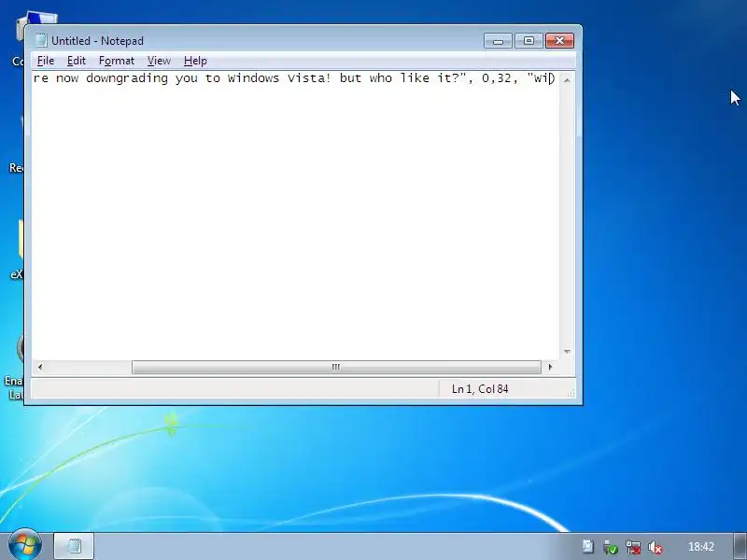Click the word Vista! in the text

click(309, 78)
